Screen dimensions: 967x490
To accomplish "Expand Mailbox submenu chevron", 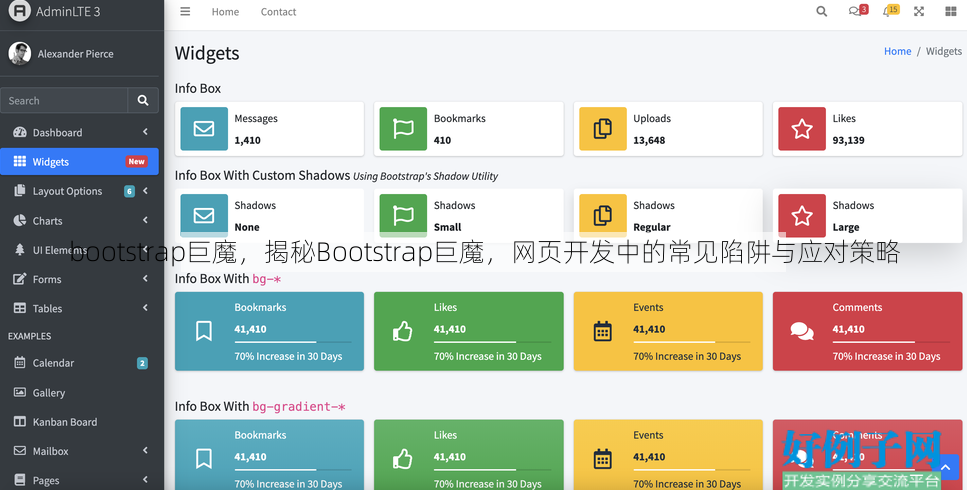I will (145, 451).
